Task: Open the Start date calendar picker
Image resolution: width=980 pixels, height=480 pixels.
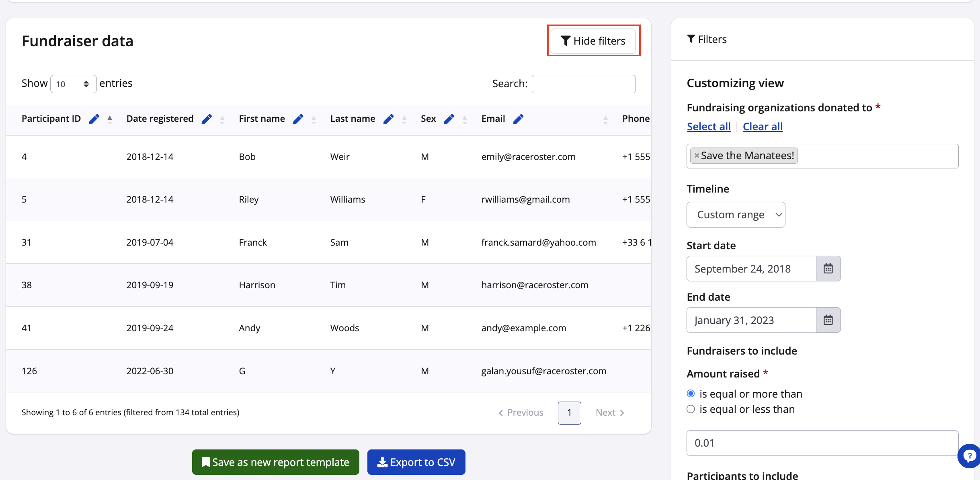Action: [x=828, y=269]
